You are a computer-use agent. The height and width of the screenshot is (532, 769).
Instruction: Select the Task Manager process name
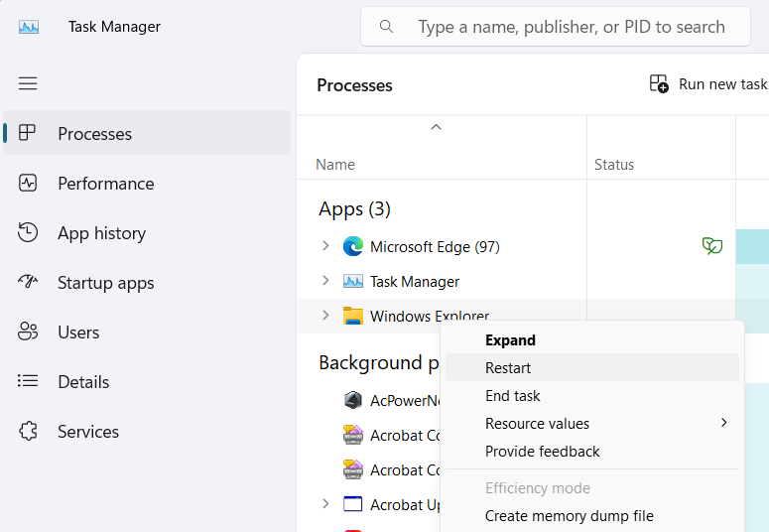pos(415,282)
